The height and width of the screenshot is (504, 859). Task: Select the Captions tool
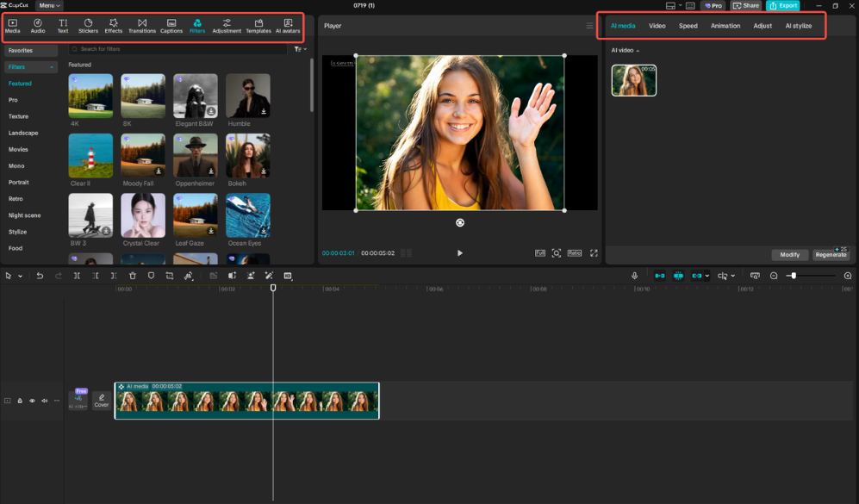[171, 25]
